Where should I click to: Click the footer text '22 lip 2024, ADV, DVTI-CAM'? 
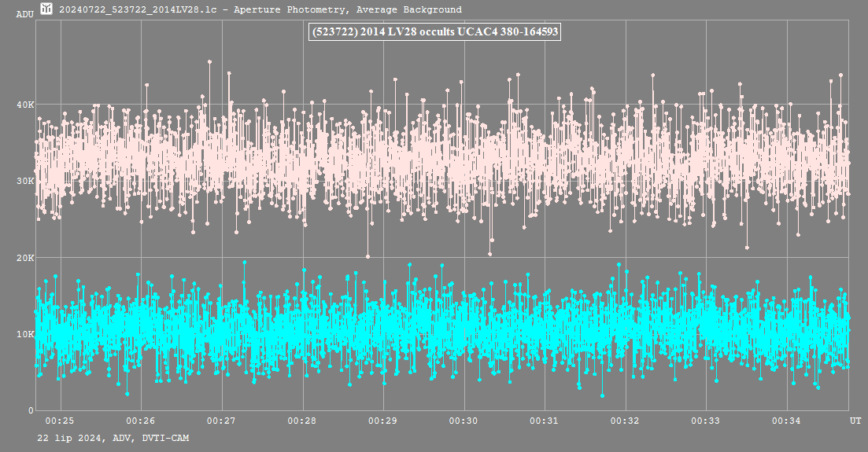(113, 438)
